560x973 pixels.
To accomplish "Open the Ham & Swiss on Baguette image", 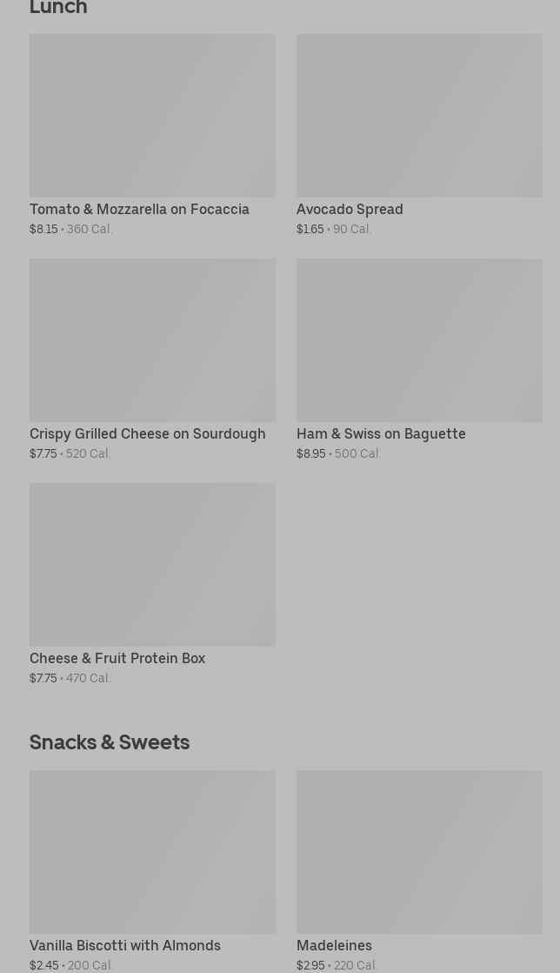I will pos(419,339).
